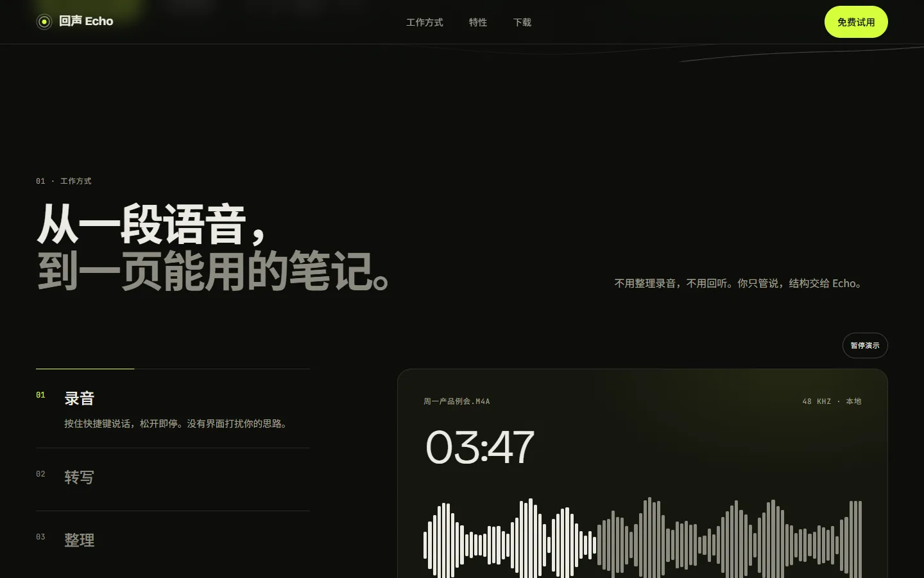Open the 回声 Echo home link
This screenshot has height=578, width=924.
pyautogui.click(x=75, y=22)
